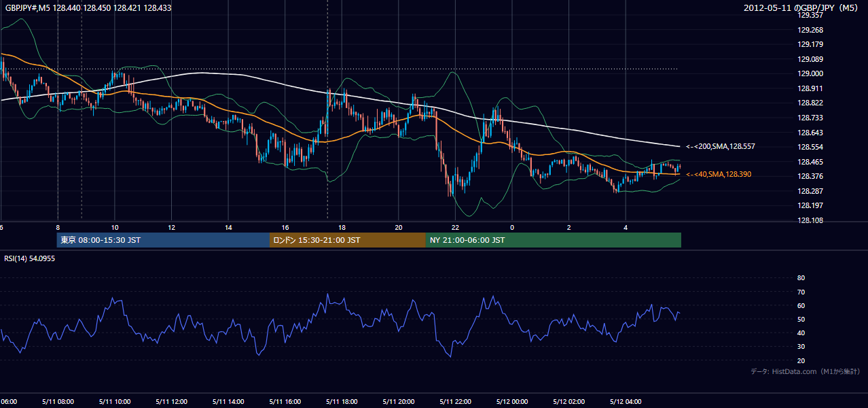The image size is (868, 408).
Task: Click price axis value 128.376
Action: click(810, 176)
